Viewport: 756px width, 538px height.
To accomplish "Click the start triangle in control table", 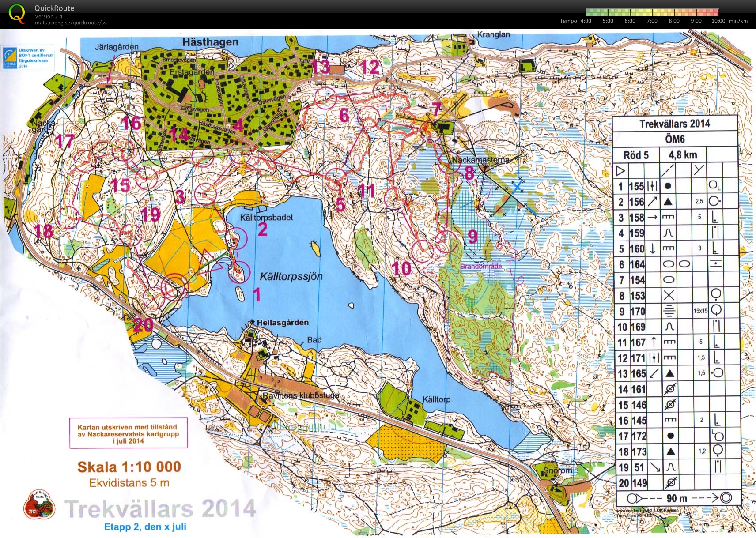I will (x=620, y=170).
